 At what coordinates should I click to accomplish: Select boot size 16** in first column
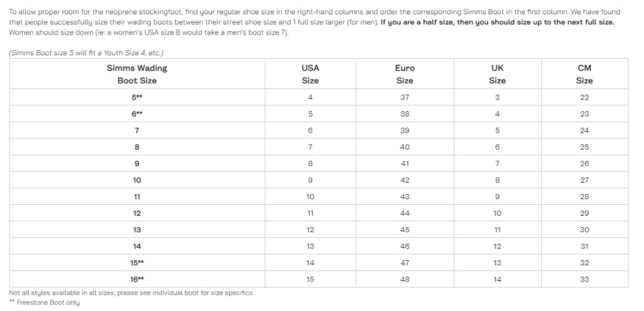[x=137, y=279]
